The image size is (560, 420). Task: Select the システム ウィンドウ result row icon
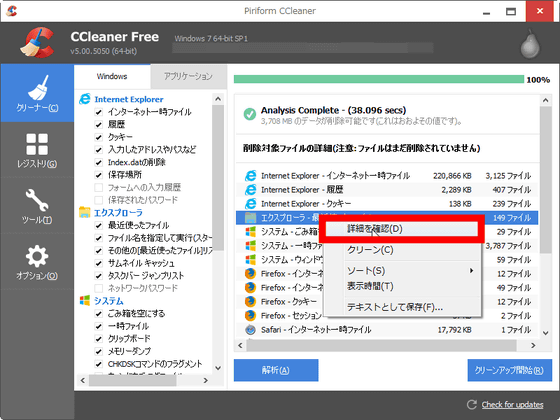tap(250, 260)
